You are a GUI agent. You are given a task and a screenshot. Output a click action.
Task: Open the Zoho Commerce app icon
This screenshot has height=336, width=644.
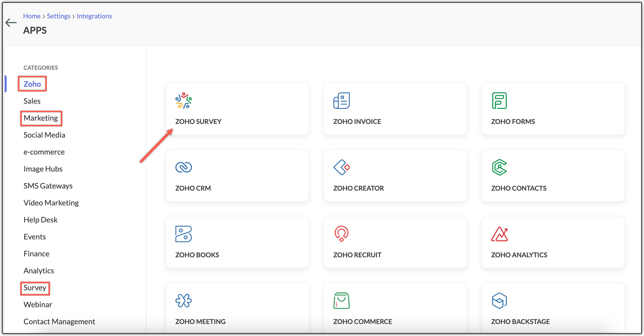341,300
